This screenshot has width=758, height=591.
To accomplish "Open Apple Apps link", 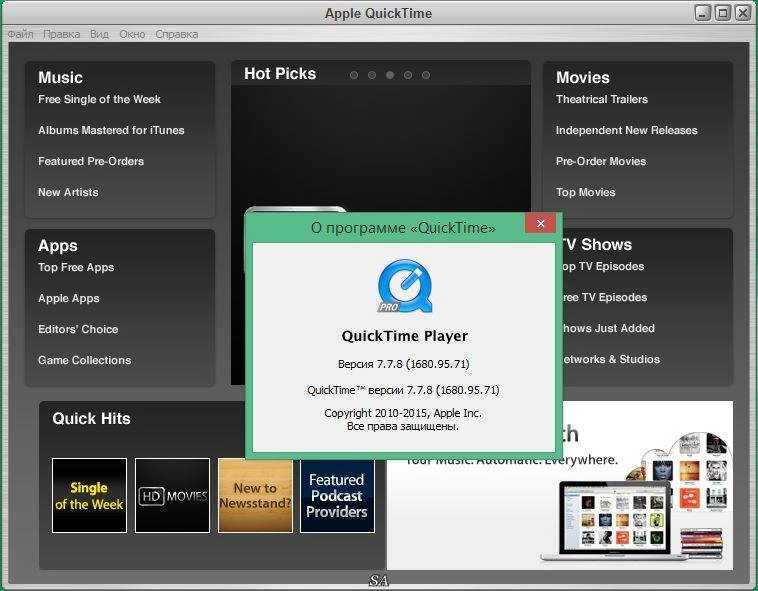I will (x=69, y=298).
